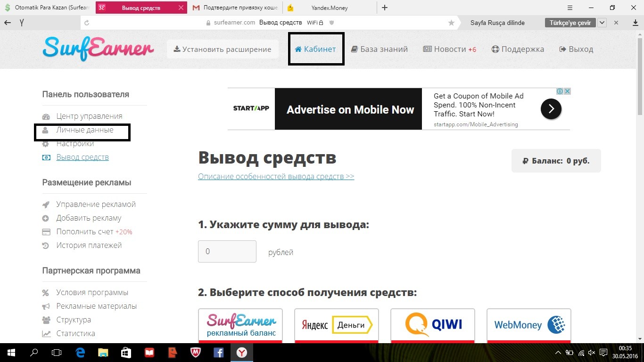Open Поддержка page
The height and width of the screenshot is (362, 644).
click(518, 49)
